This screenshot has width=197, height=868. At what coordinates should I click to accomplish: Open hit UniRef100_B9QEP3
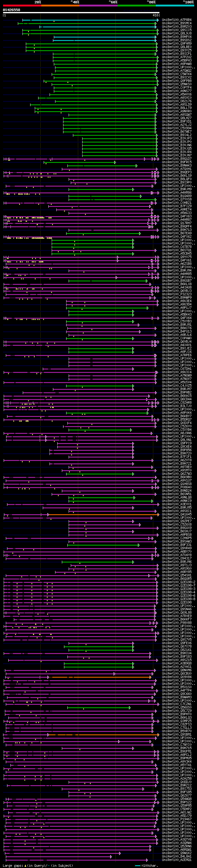177,172
